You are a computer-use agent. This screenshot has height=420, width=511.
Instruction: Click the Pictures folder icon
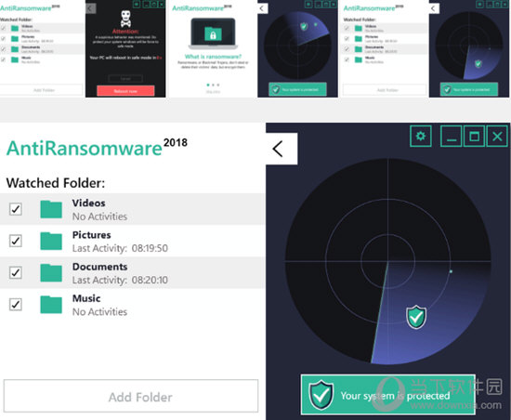pos(51,241)
